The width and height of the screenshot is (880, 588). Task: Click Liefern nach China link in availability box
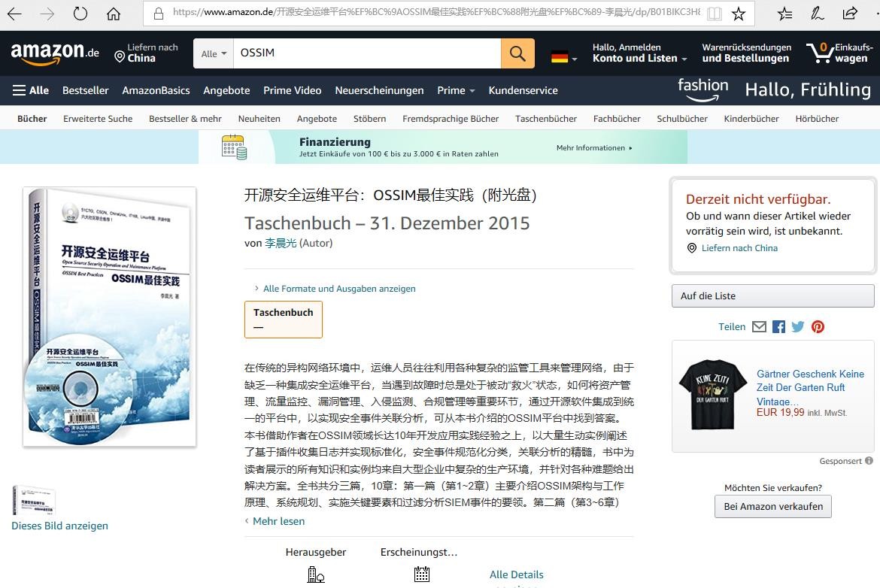[739, 248]
